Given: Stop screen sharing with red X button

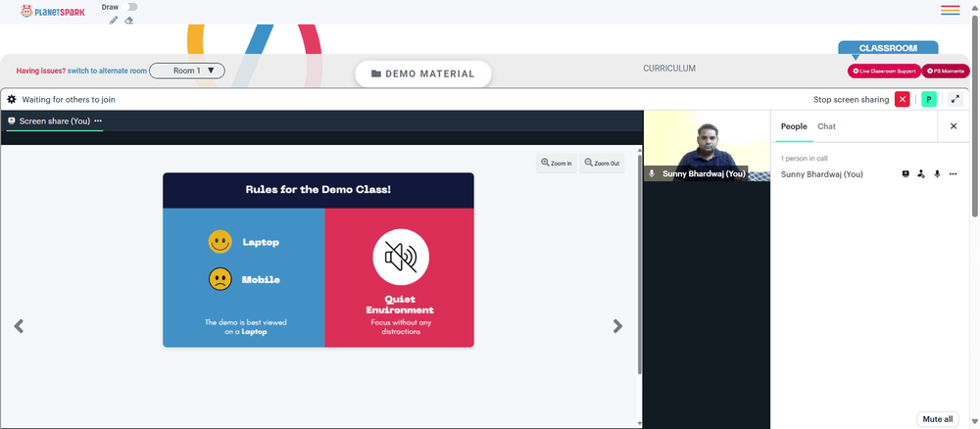Looking at the screenshot, I should coord(902,99).
